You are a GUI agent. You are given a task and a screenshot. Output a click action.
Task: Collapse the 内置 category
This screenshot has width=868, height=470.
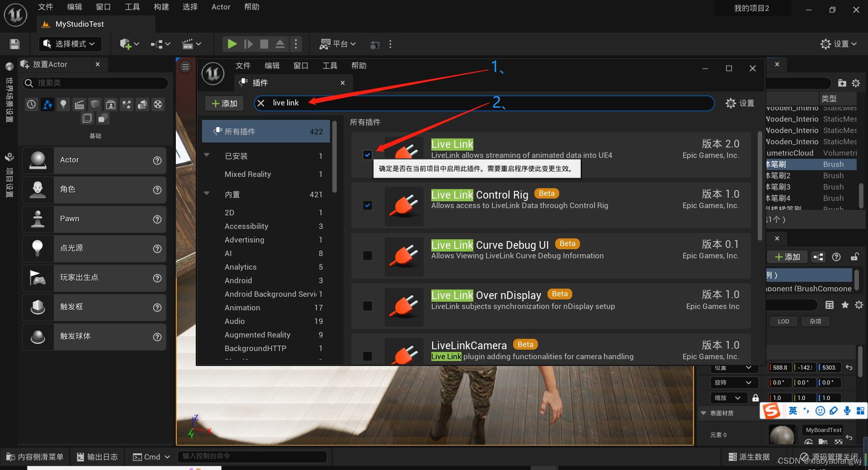click(x=207, y=194)
